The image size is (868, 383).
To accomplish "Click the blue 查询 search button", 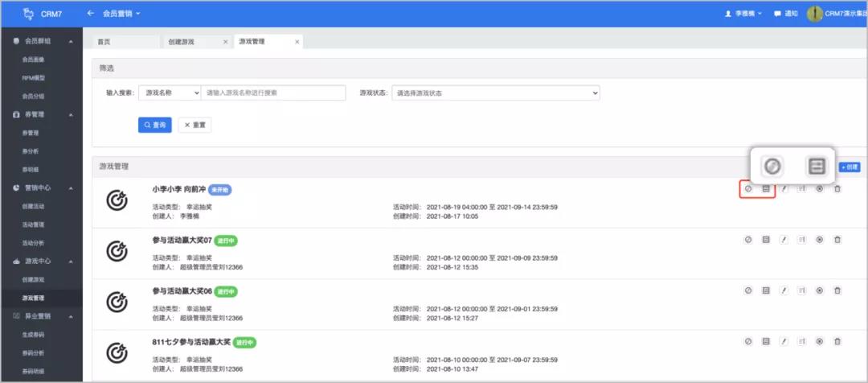I will [x=155, y=126].
